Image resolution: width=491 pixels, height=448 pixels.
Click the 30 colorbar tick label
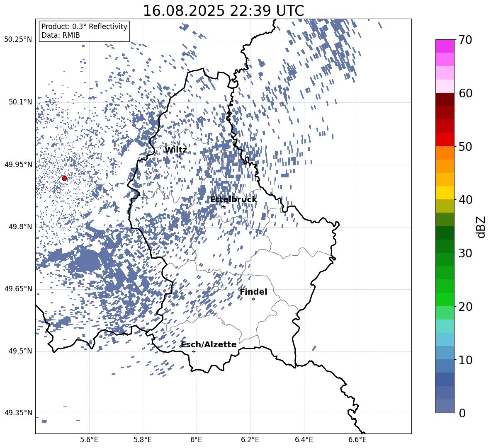coord(465,253)
